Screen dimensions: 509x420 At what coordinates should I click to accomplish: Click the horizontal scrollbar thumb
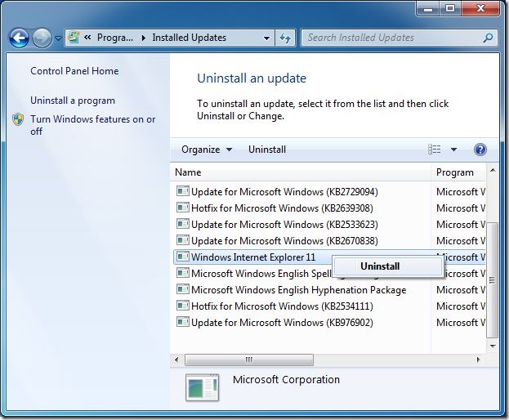(249, 360)
